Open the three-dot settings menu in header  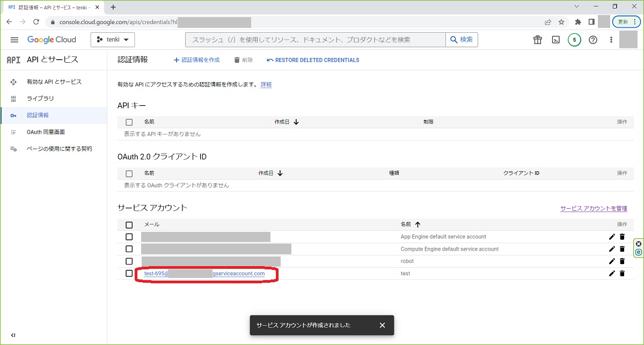[x=611, y=40]
